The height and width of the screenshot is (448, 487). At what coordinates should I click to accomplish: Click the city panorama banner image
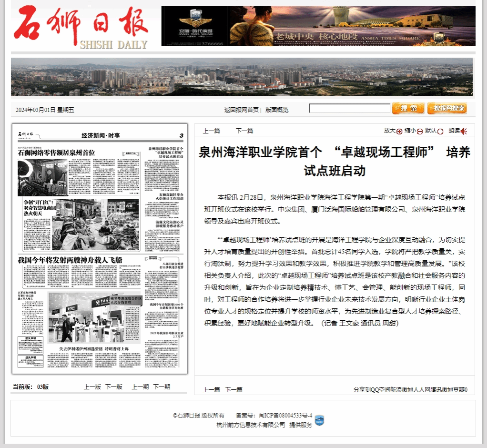click(242, 77)
